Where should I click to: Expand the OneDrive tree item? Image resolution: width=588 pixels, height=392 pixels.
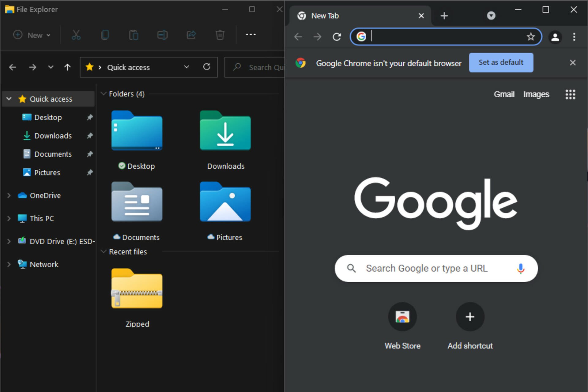(9, 195)
